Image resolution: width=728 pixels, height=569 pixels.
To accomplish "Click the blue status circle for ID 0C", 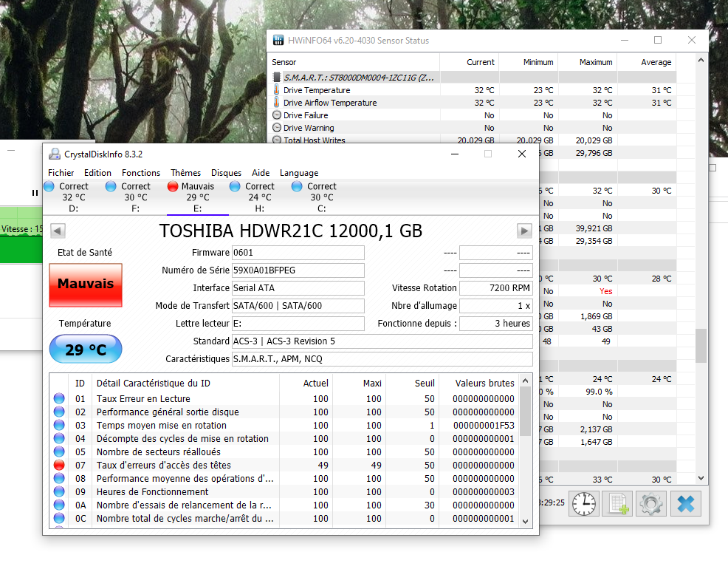I will 59,518.
